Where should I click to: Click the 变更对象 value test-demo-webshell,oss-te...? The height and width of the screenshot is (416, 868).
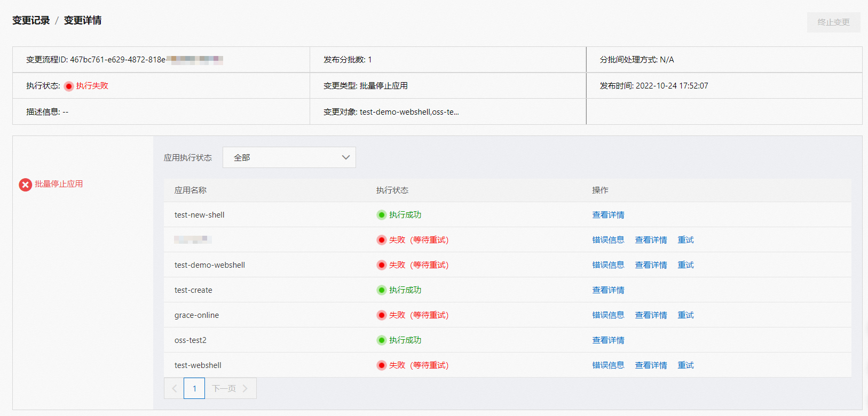pyautogui.click(x=409, y=112)
